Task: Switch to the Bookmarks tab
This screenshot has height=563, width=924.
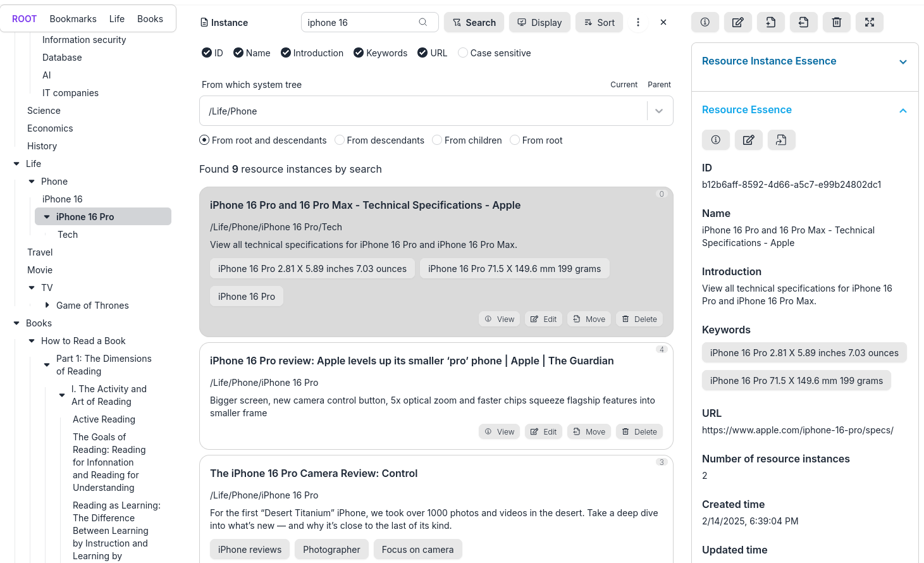Action: 73,19
